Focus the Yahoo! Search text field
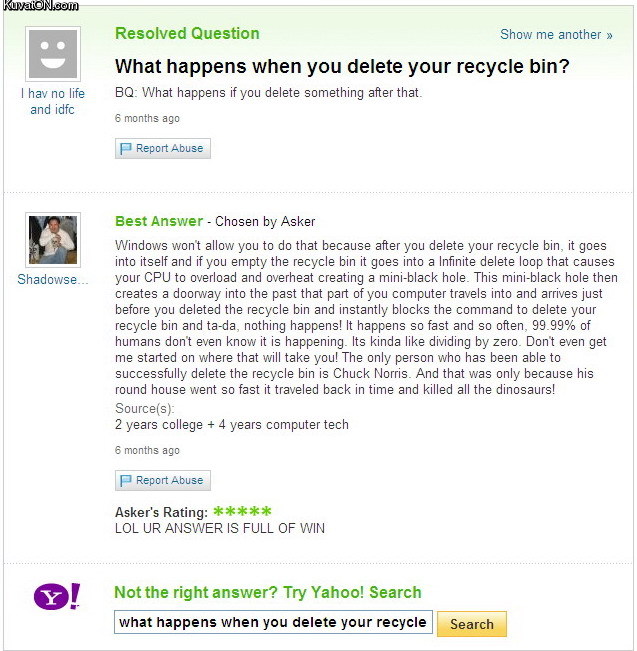The width and height of the screenshot is (637, 651). tap(273, 623)
